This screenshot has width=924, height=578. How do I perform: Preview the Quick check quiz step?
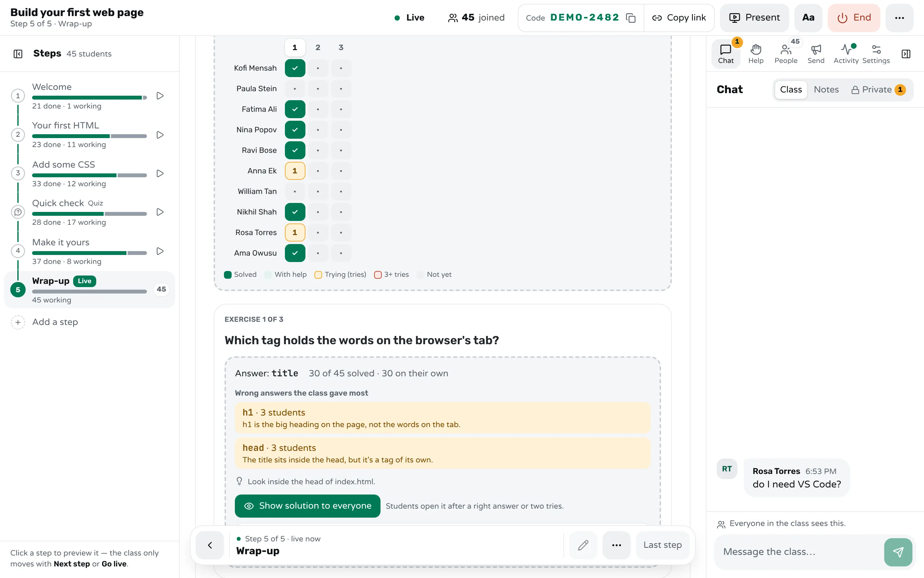pyautogui.click(x=160, y=212)
